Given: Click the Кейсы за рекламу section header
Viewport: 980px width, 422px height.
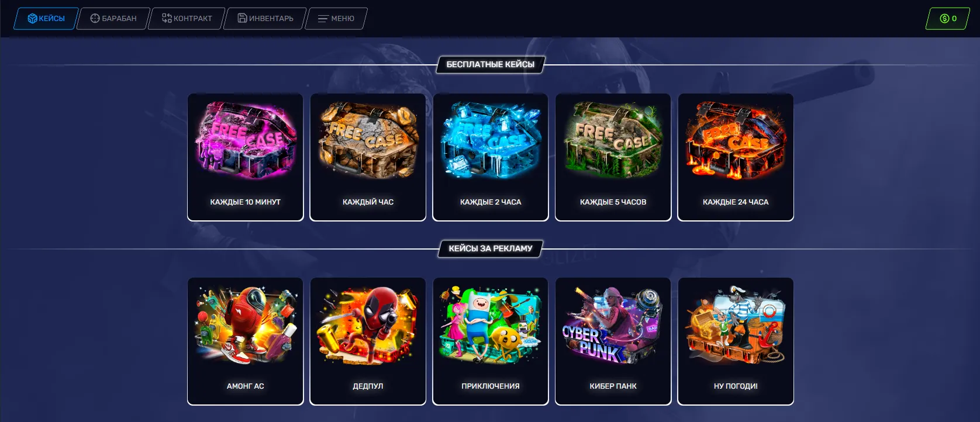Looking at the screenshot, I should [x=491, y=248].
